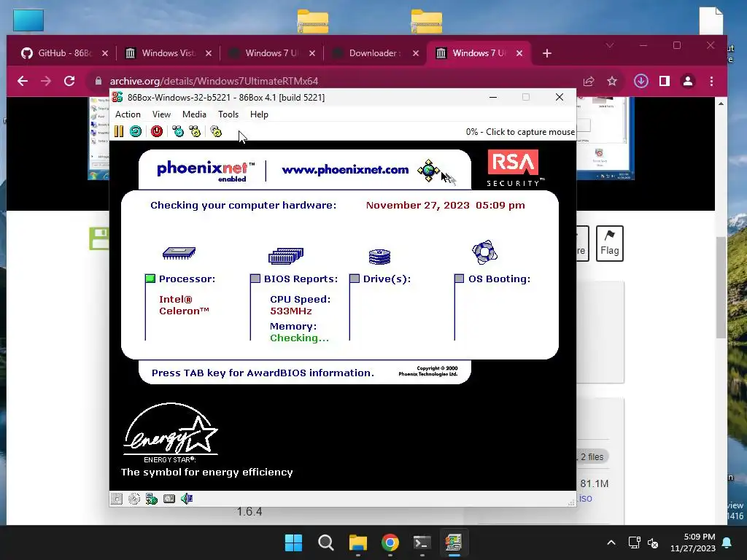
Task: Open Terminal from taskbar
Action: pyautogui.click(x=422, y=542)
